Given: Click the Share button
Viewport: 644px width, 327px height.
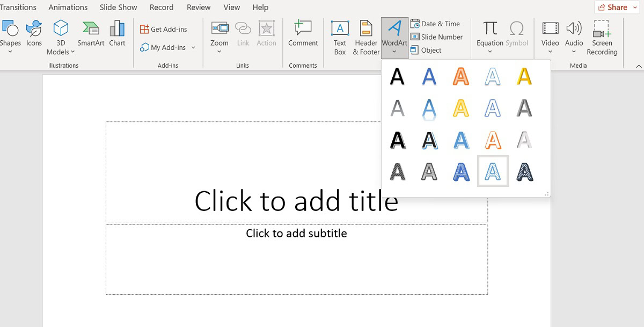Looking at the screenshot, I should [617, 8].
